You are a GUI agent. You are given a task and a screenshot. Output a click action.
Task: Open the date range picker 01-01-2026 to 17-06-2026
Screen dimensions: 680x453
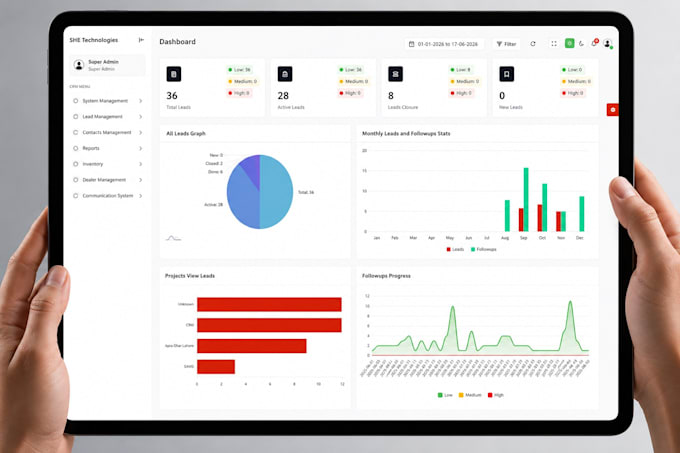click(444, 44)
